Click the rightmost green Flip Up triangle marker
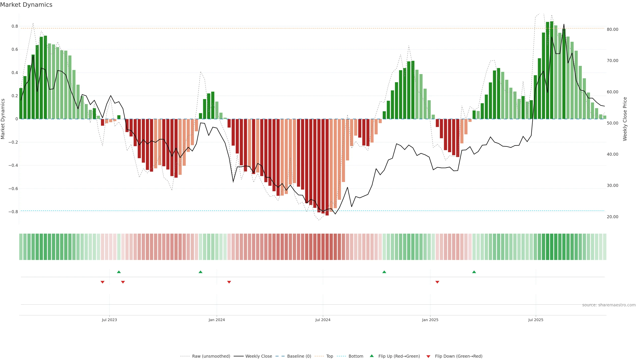 [474, 272]
